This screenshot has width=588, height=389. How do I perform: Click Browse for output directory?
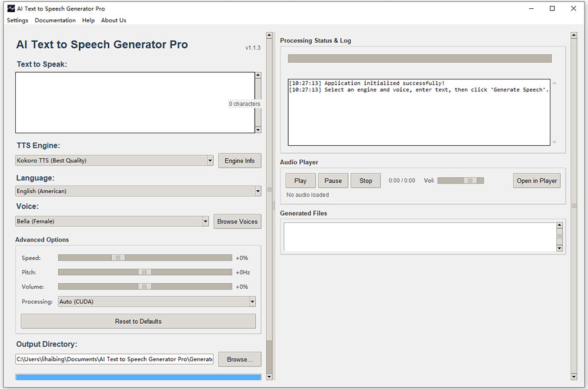click(240, 360)
